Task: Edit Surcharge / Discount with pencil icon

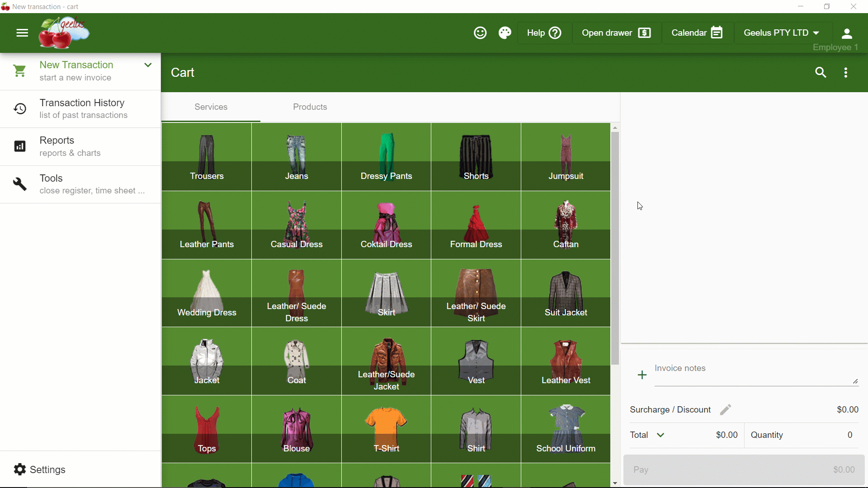Action: (725, 410)
